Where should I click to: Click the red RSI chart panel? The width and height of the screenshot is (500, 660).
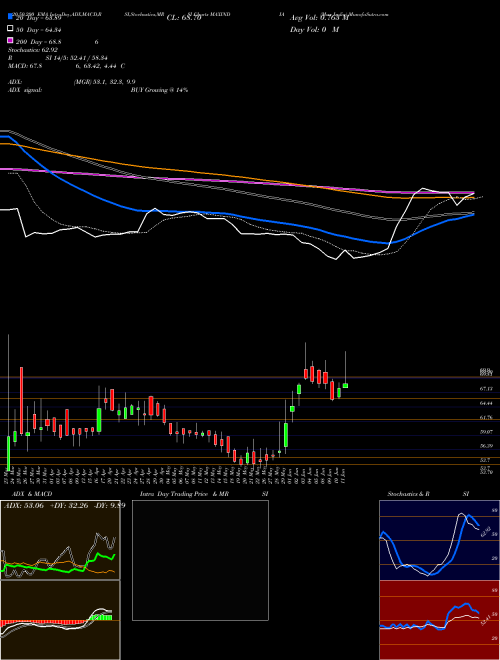coord(439,620)
